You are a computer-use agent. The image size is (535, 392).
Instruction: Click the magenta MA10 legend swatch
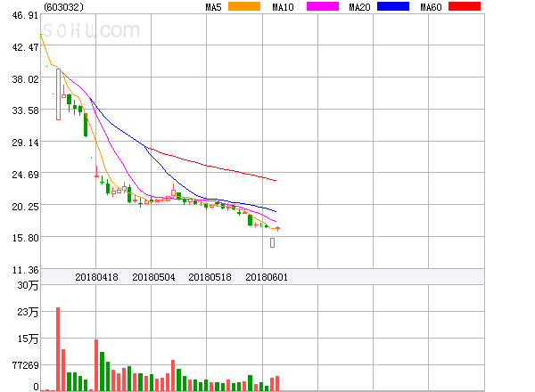pyautogui.click(x=323, y=6)
